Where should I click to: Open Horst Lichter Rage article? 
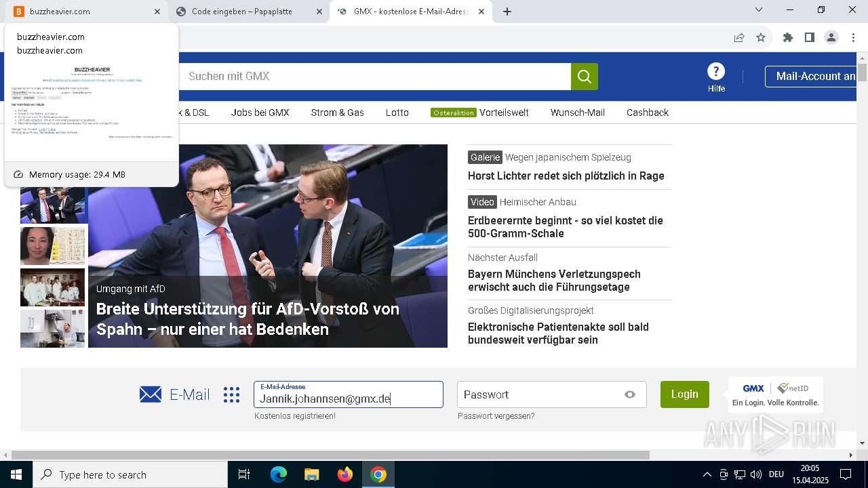[566, 176]
